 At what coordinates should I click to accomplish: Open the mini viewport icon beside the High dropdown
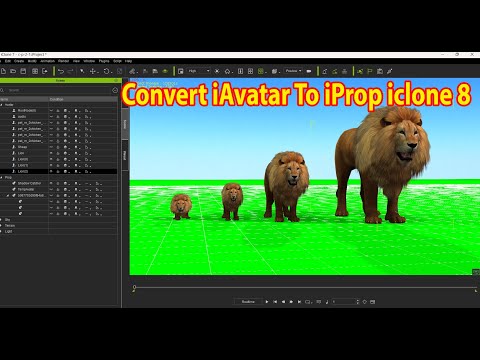pyautogui.click(x=181, y=71)
